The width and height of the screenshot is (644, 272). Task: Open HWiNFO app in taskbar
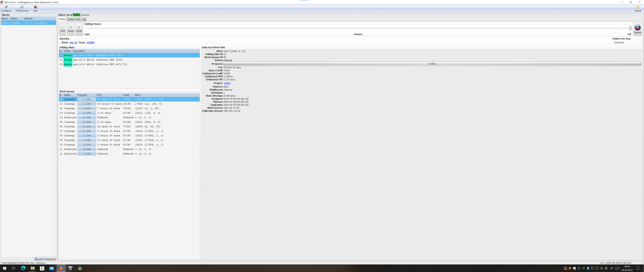(x=70, y=268)
